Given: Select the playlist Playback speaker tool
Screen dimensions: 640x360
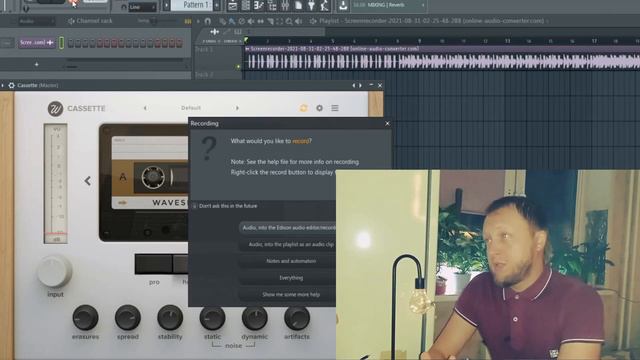Looking at the screenshot, I should point(298,21).
